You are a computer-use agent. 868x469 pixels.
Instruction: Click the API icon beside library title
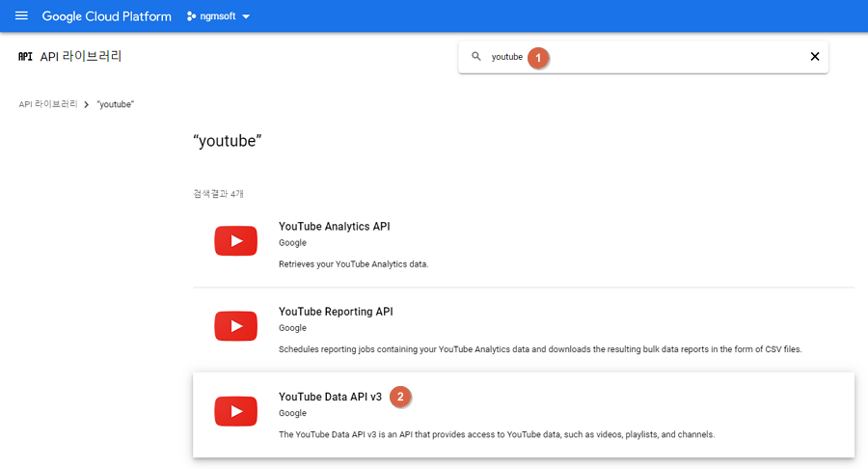click(x=25, y=57)
